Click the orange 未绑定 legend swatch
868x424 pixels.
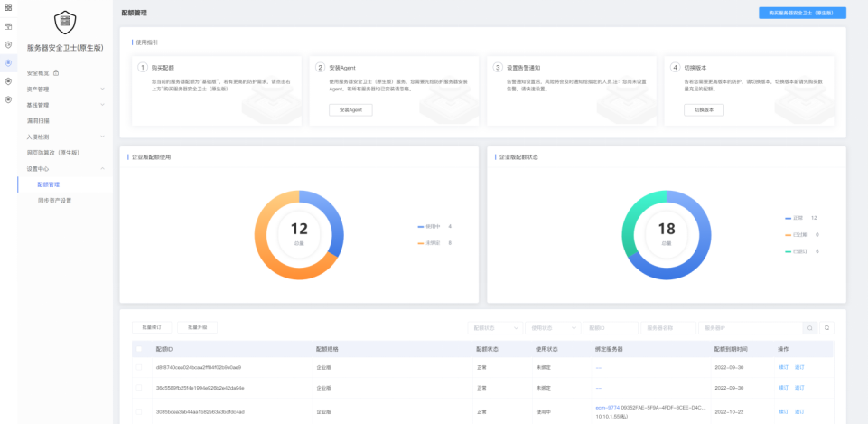click(421, 243)
